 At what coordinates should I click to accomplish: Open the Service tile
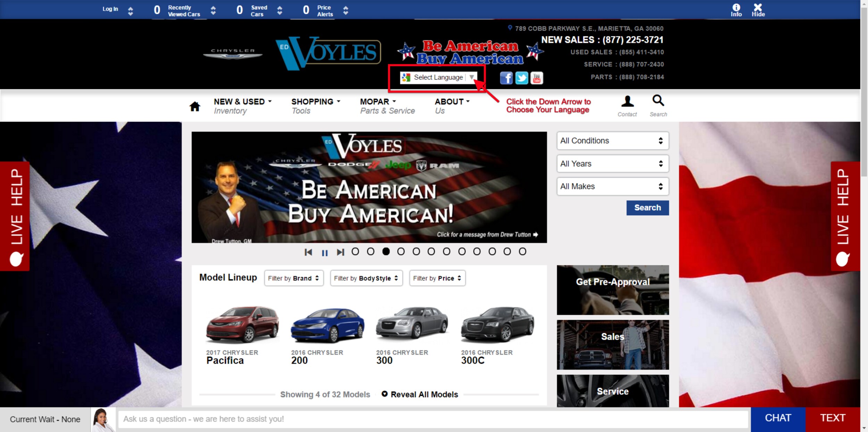coord(612,391)
